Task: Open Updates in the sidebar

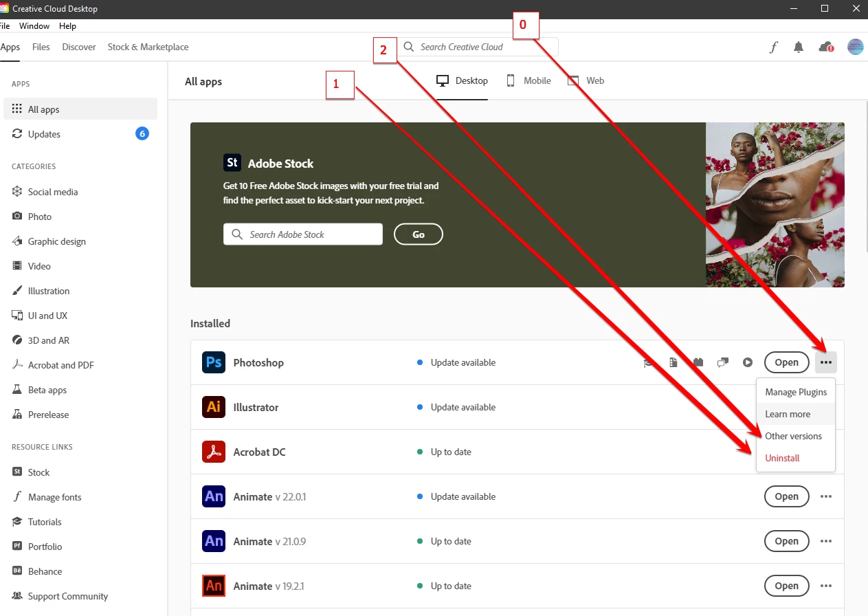Action: [x=80, y=134]
